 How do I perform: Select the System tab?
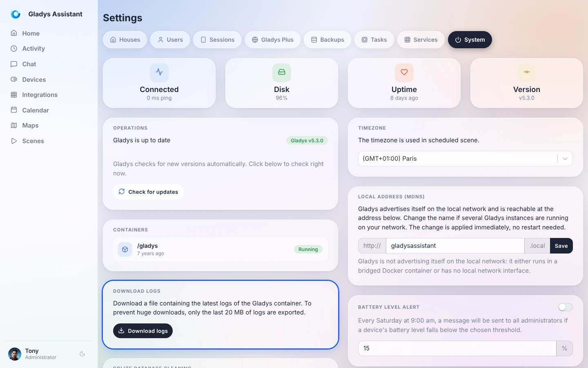470,40
